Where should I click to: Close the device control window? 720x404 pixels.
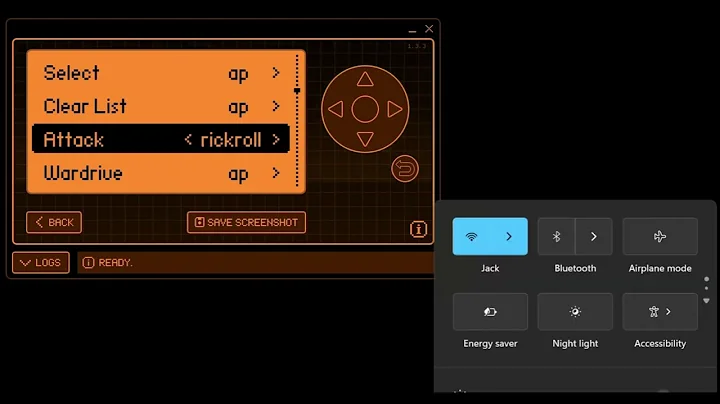coord(429,29)
